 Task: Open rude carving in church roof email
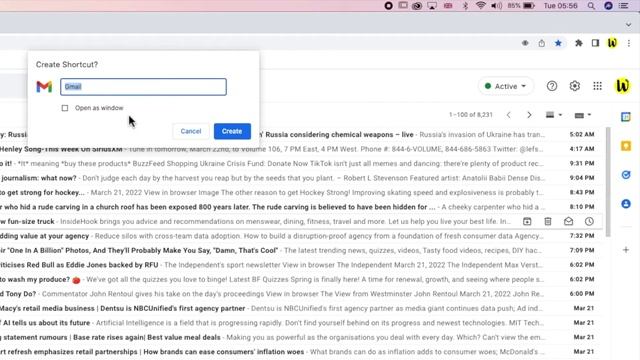pyautogui.click(x=301, y=207)
